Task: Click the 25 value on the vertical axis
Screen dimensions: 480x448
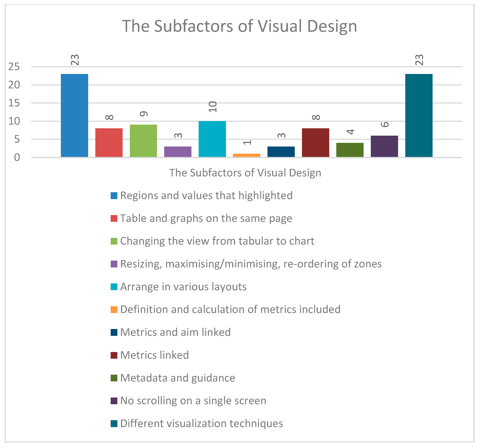Action: pos(14,67)
